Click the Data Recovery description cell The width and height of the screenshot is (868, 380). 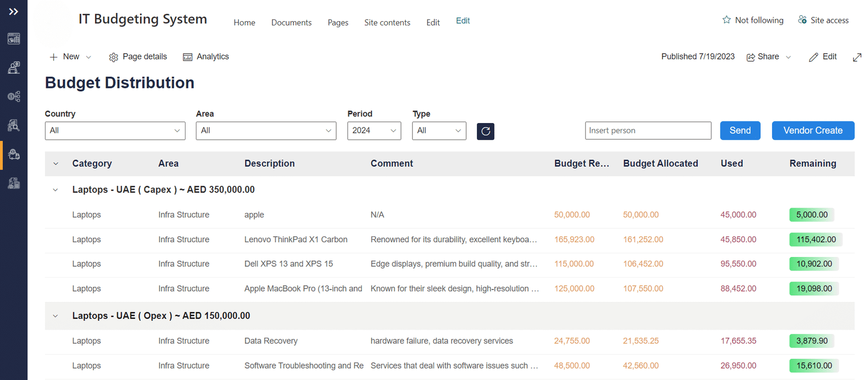(271, 341)
